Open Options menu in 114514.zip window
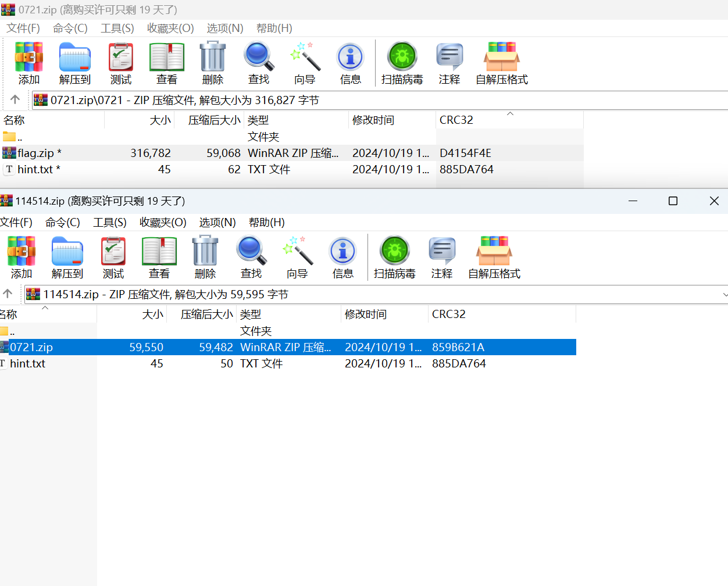728x586 pixels. point(217,222)
